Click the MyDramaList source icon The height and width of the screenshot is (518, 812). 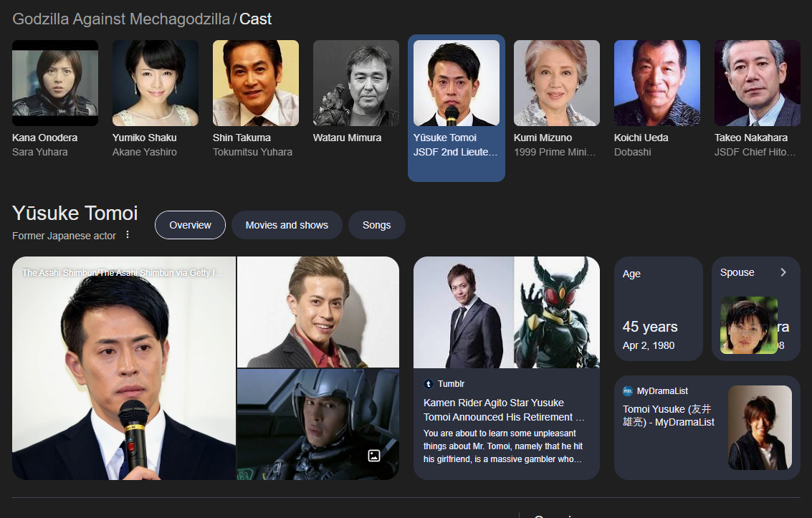[x=628, y=391]
